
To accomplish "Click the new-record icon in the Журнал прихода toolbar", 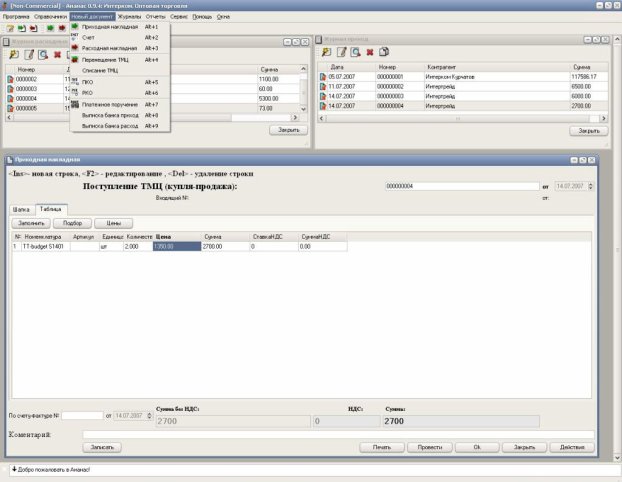I will click(326, 52).
